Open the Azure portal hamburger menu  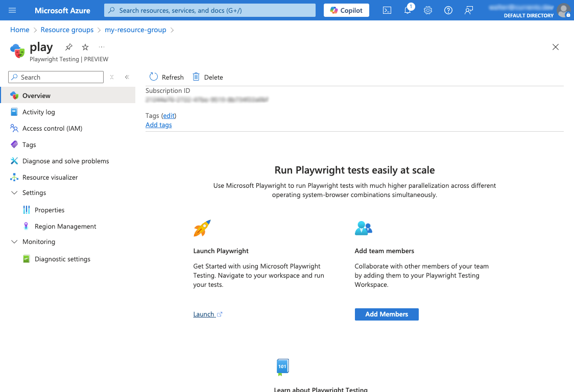point(13,10)
